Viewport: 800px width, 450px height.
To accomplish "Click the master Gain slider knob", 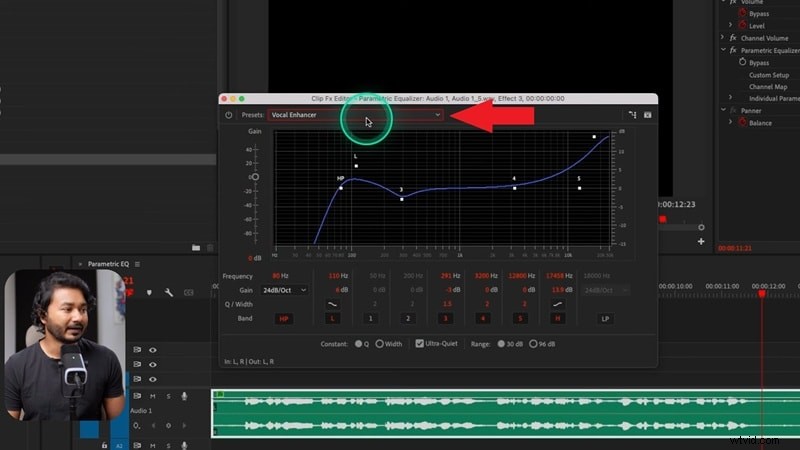I will click(255, 177).
